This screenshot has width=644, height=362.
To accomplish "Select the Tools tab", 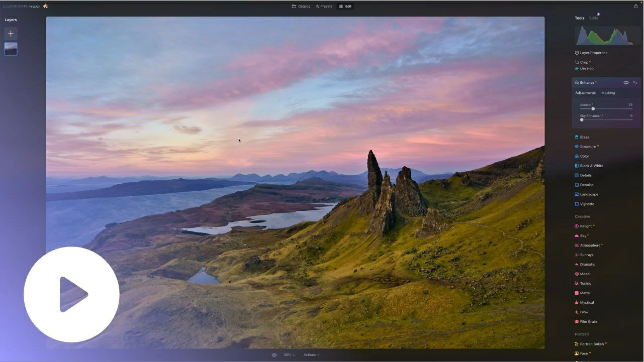I will (x=580, y=18).
